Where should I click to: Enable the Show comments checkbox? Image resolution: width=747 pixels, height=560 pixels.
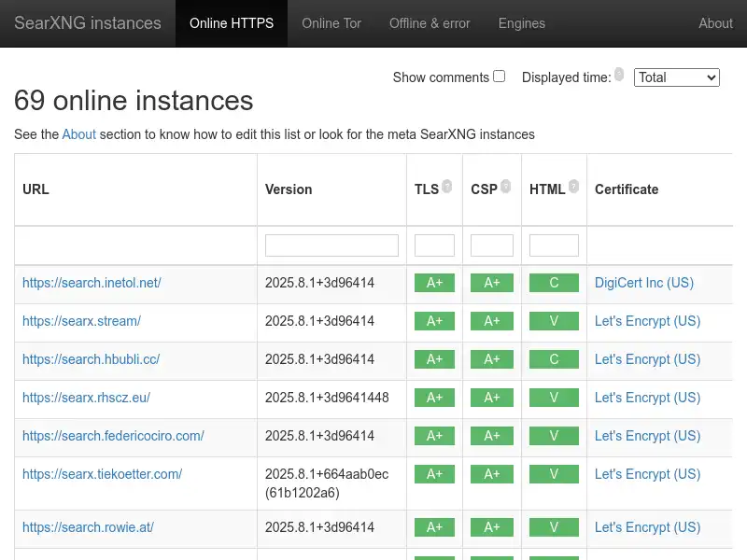pyautogui.click(x=499, y=77)
